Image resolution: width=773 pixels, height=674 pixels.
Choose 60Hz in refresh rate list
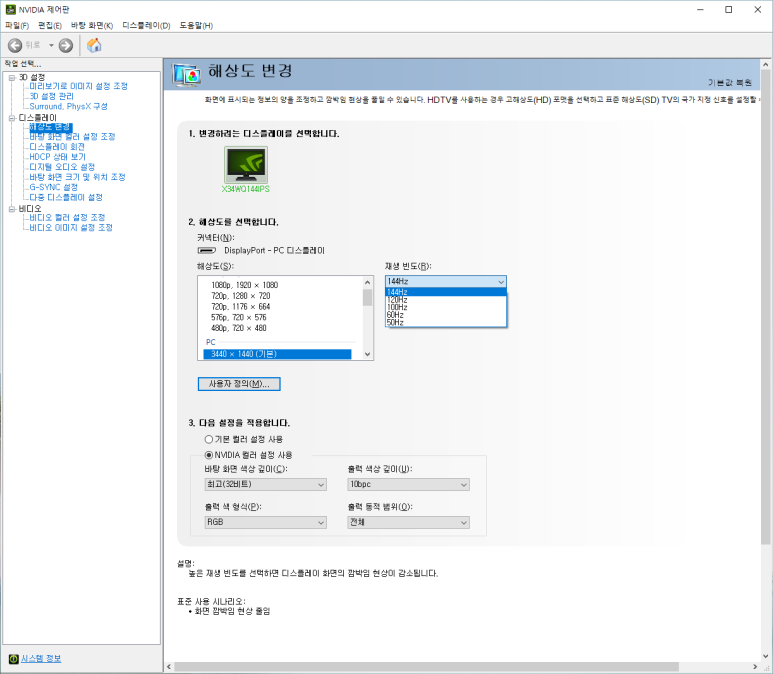(446, 315)
